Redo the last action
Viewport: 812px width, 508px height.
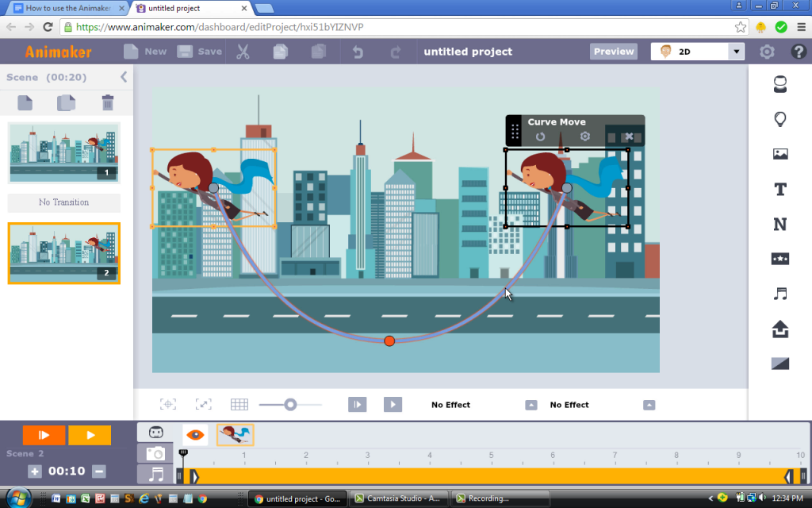pyautogui.click(x=396, y=52)
